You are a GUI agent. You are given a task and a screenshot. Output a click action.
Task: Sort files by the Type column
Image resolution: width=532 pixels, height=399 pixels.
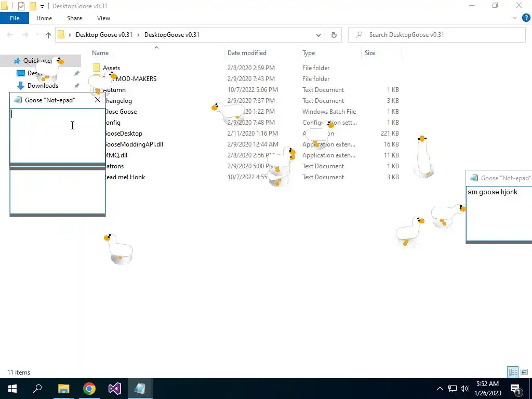[309, 53]
